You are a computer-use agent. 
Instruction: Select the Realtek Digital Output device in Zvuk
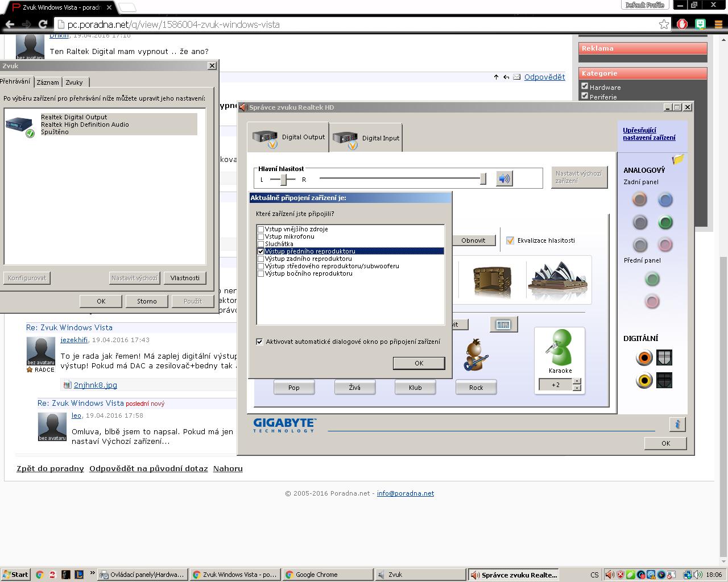point(101,124)
